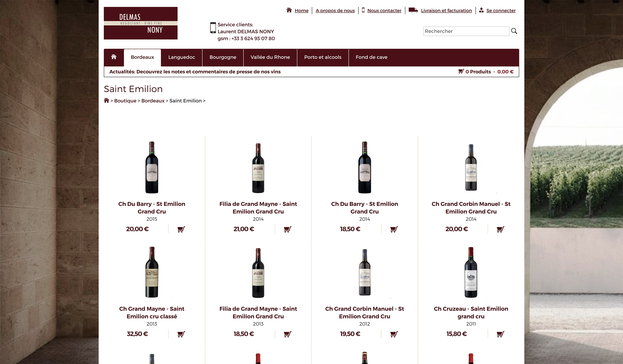Open the shopping cart summary icon

click(461, 72)
